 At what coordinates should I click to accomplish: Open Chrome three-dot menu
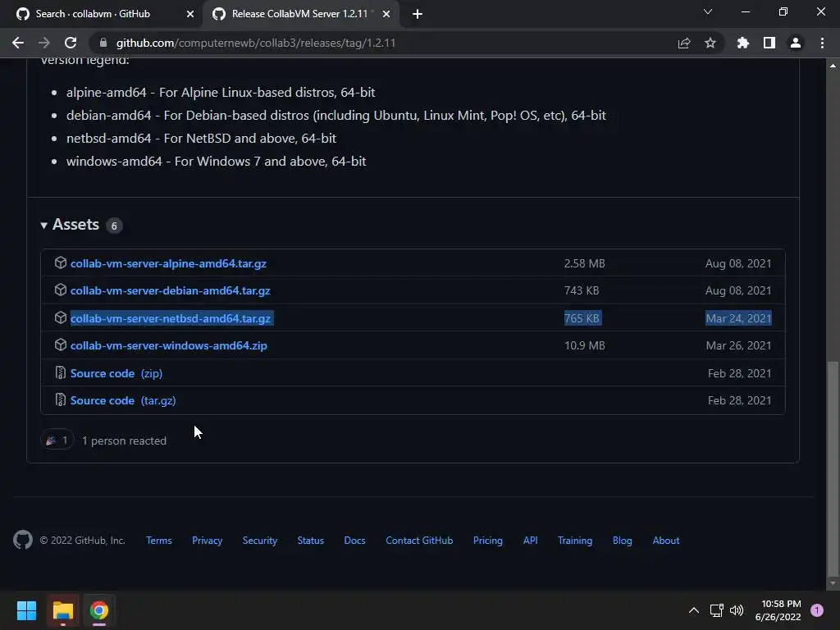(822, 43)
